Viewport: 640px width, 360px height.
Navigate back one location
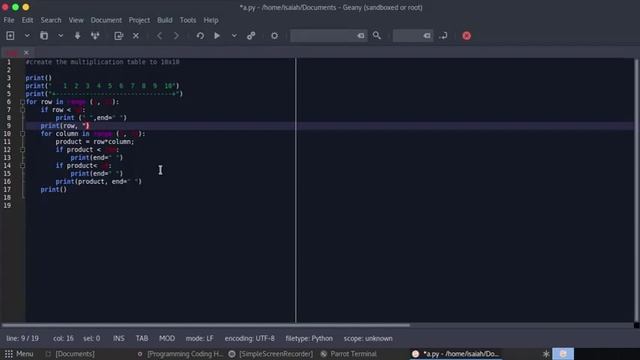tap(160, 36)
